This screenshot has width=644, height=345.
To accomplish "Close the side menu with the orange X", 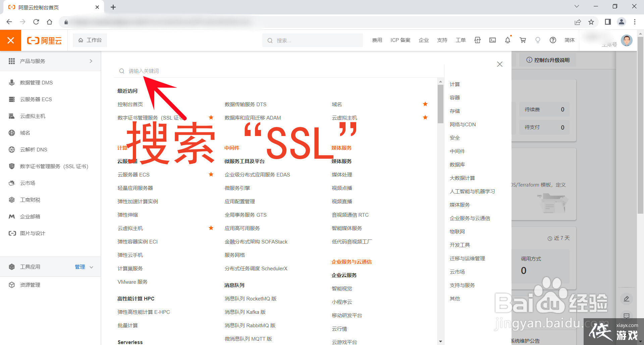I will click(10, 40).
